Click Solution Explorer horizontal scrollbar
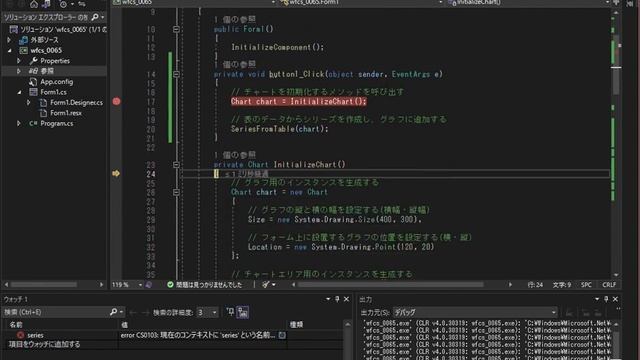This screenshot has height=360, width=640. [44, 284]
